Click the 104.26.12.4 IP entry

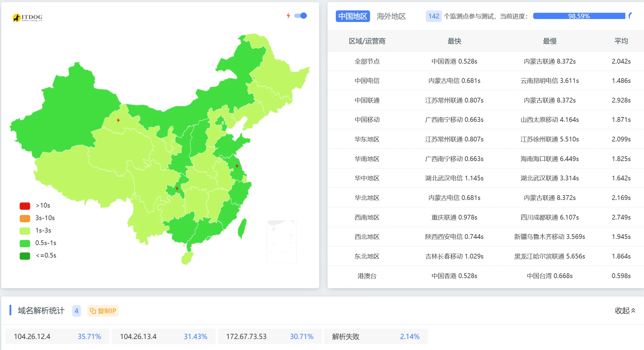(32, 336)
